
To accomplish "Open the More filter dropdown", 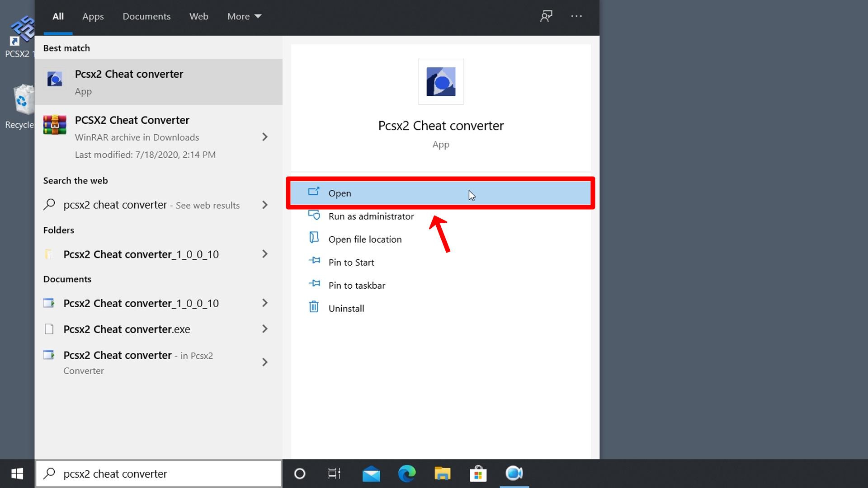I will 245,17.
